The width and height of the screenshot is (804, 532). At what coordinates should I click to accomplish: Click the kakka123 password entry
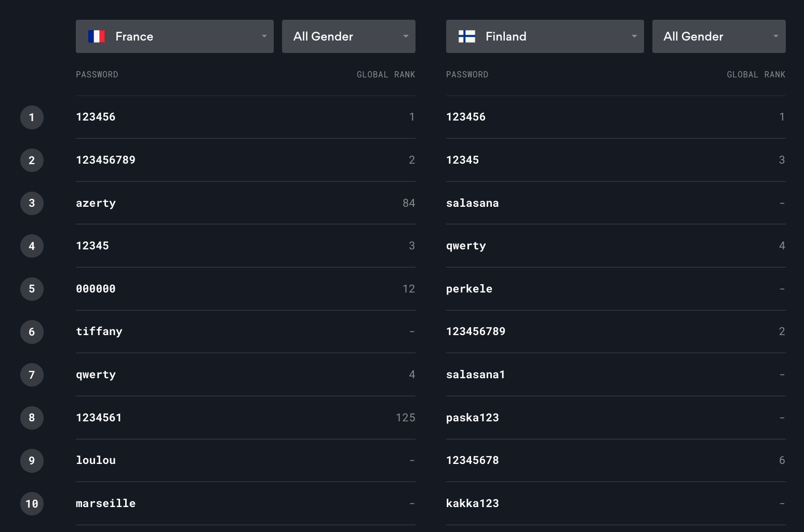point(472,503)
